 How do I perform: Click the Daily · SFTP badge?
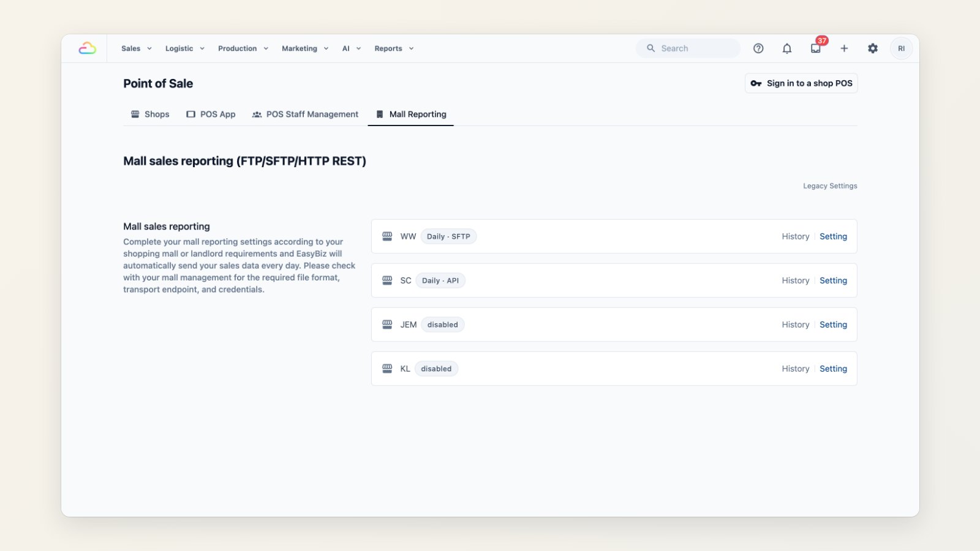coord(448,236)
